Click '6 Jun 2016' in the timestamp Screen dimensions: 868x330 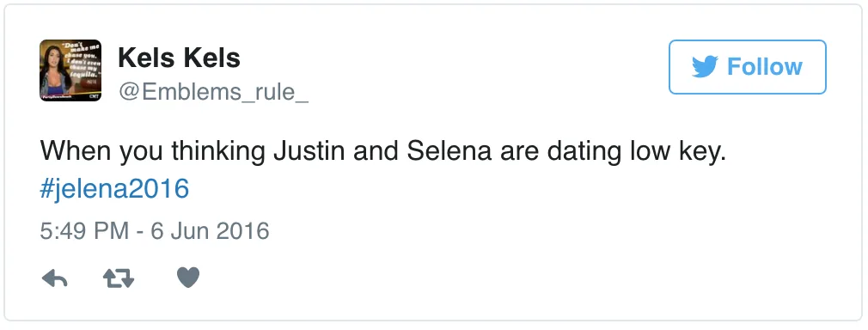pyautogui.click(x=210, y=230)
